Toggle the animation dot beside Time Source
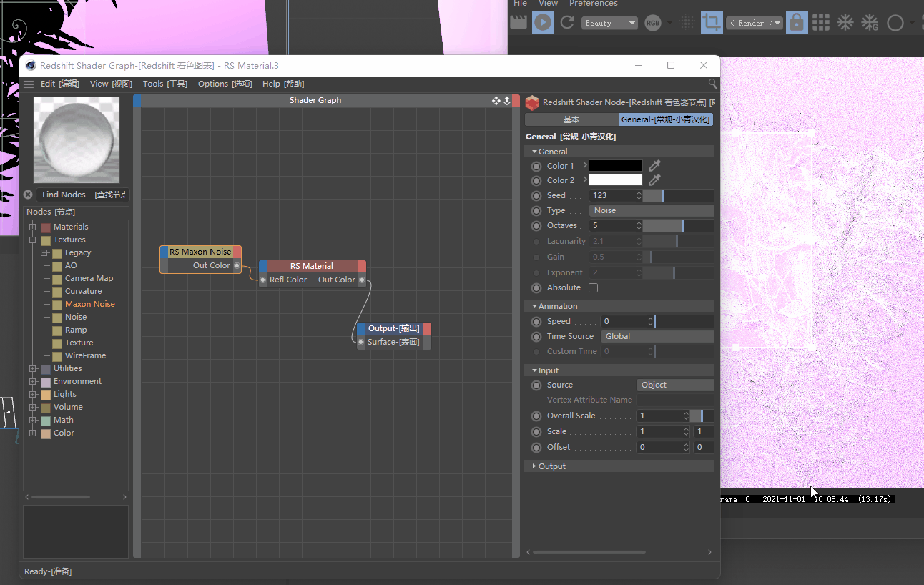 coord(536,336)
